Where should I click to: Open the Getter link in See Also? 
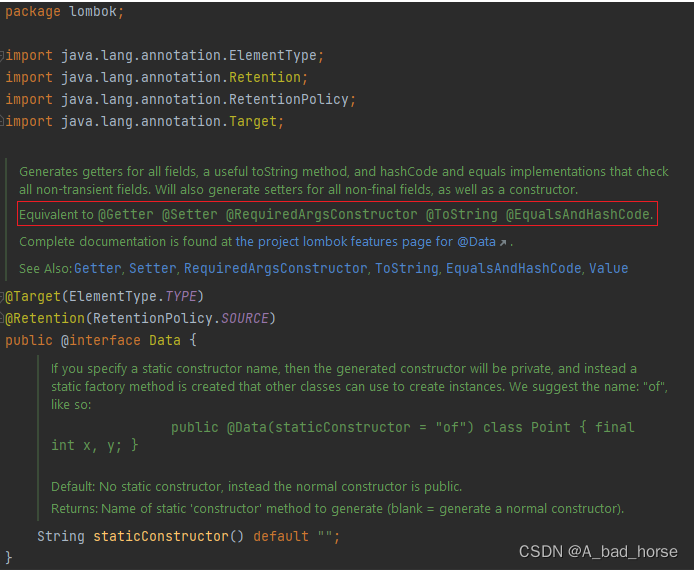click(x=97, y=268)
